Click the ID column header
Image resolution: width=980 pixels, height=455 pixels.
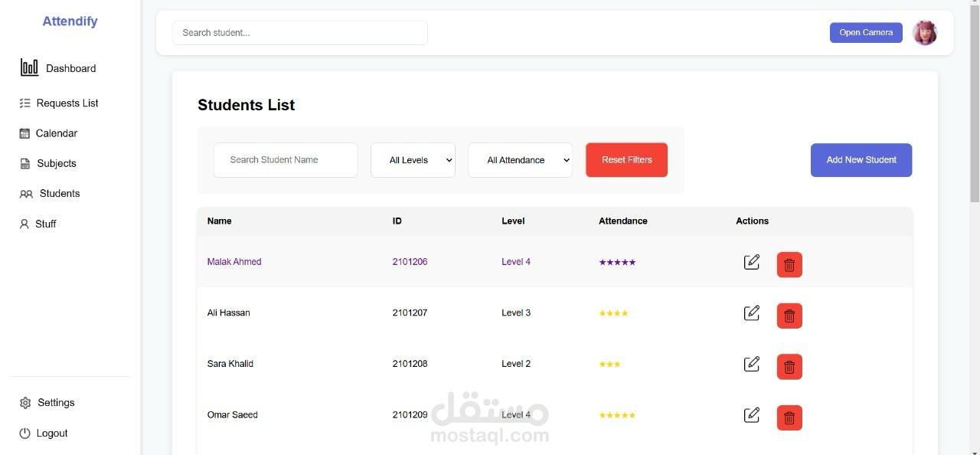tap(397, 221)
